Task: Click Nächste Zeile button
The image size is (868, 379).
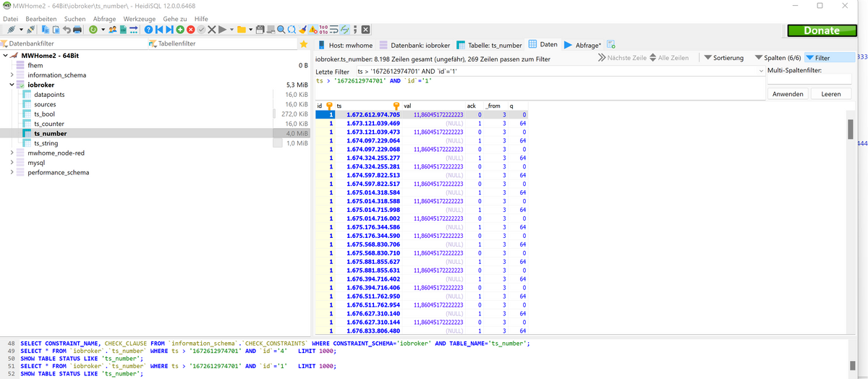Action: (x=622, y=58)
